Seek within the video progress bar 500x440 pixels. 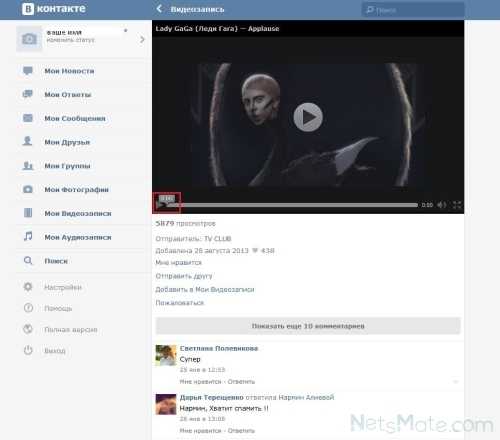click(x=293, y=205)
